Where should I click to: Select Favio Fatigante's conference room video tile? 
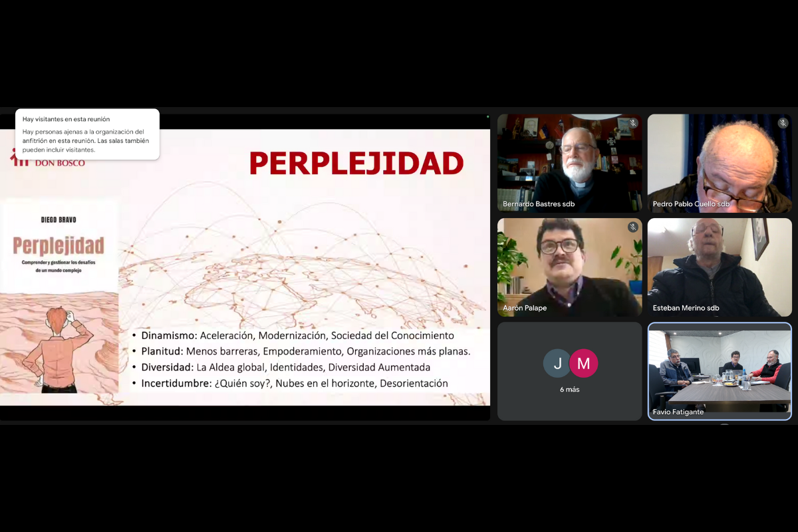(x=720, y=372)
